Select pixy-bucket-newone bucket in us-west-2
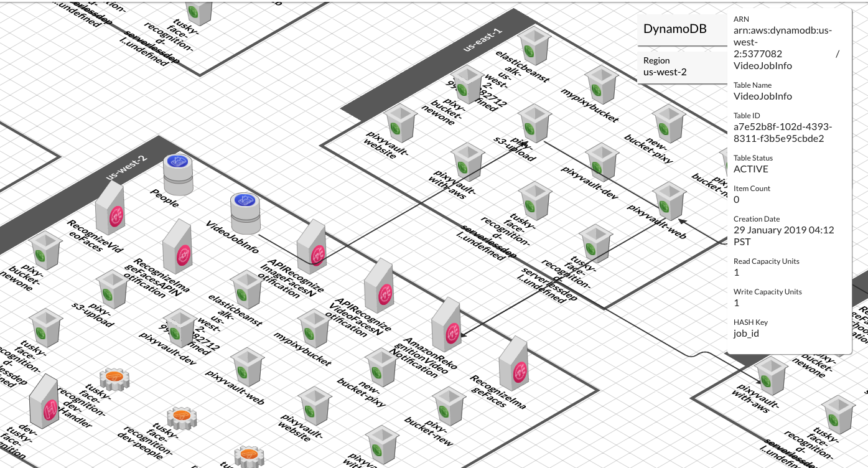 [x=45, y=251]
